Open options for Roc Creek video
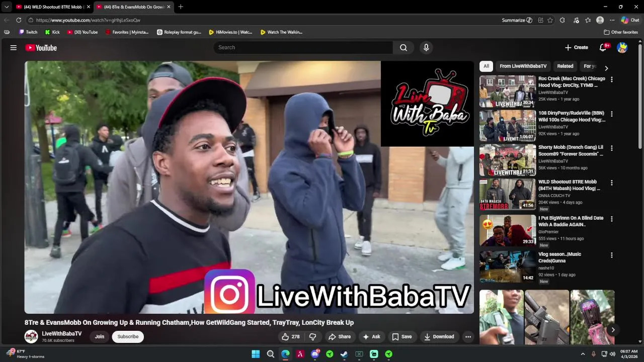The image size is (644, 362). tap(612, 79)
